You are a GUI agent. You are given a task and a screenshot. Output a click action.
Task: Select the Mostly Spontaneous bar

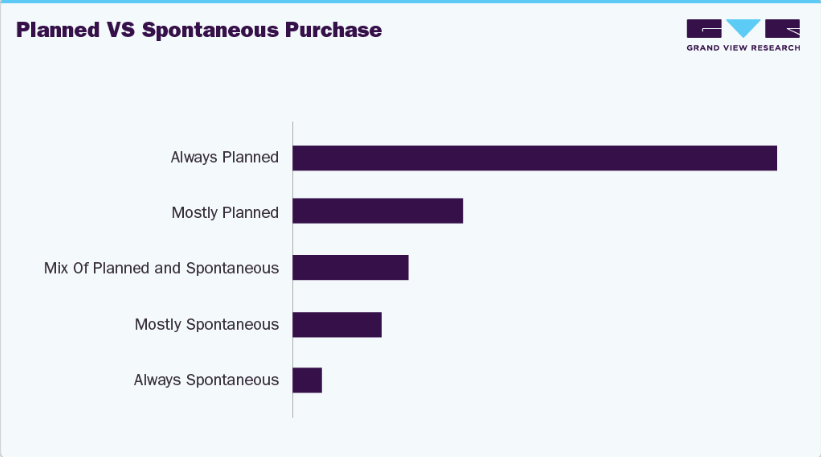[x=337, y=325]
